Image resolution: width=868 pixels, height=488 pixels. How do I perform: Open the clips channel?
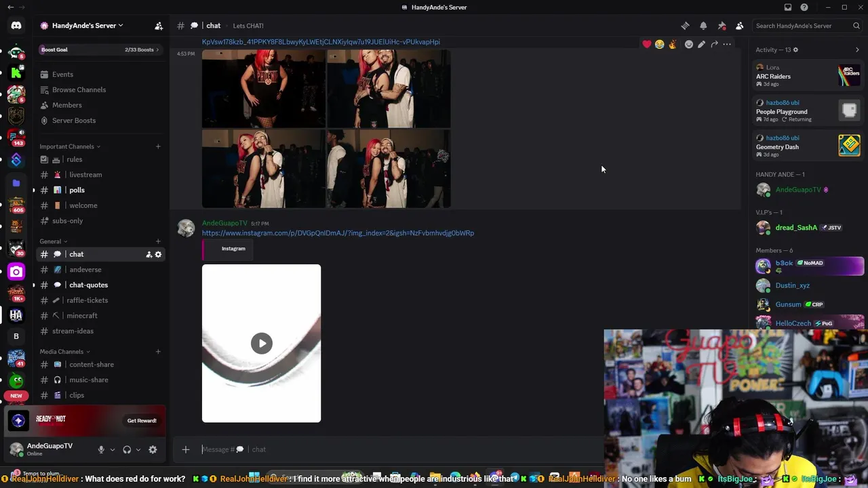[x=100, y=395]
